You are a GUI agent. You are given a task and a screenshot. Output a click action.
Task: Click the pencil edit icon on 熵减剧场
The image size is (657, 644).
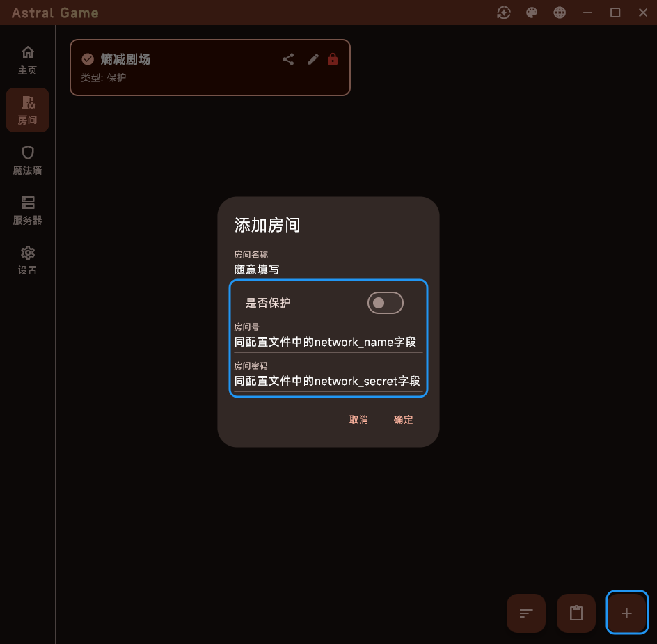(313, 59)
